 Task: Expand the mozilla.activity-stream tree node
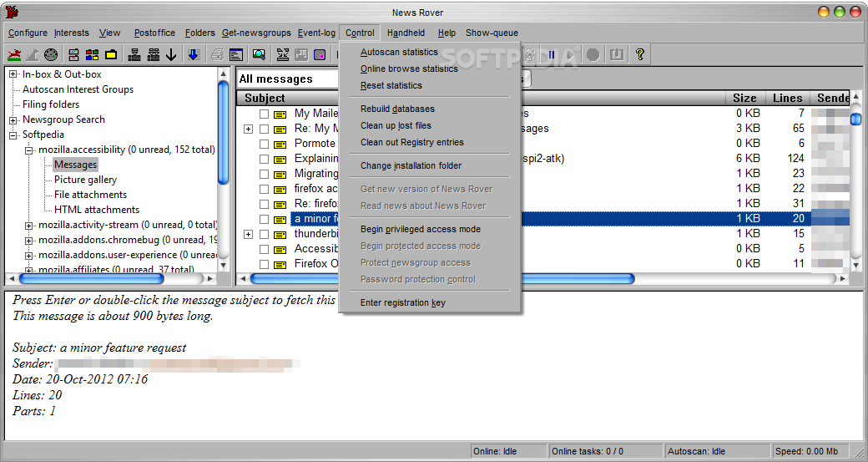coord(28,226)
